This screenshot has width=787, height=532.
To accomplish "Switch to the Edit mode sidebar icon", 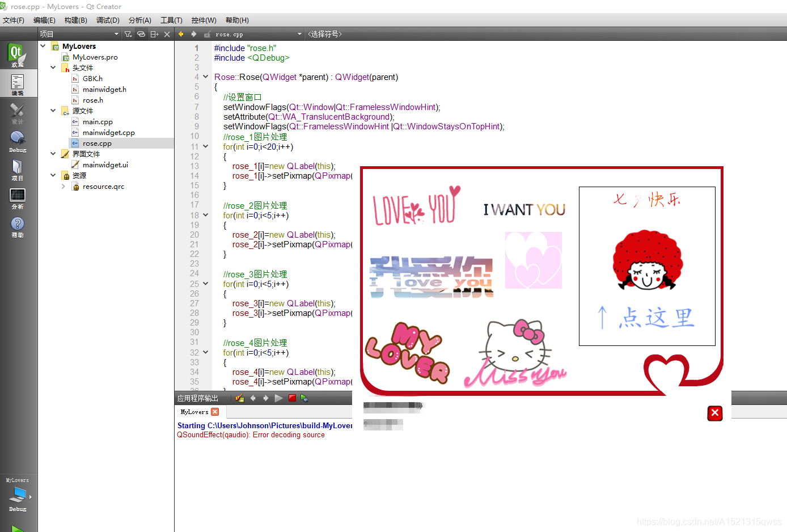I will 17,84.
